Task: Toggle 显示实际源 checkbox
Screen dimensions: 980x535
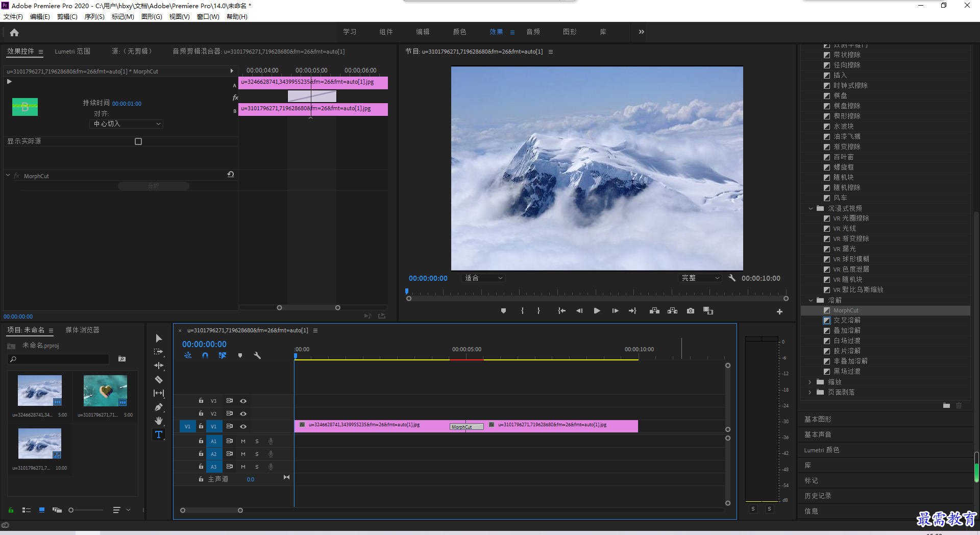Action: coord(138,141)
